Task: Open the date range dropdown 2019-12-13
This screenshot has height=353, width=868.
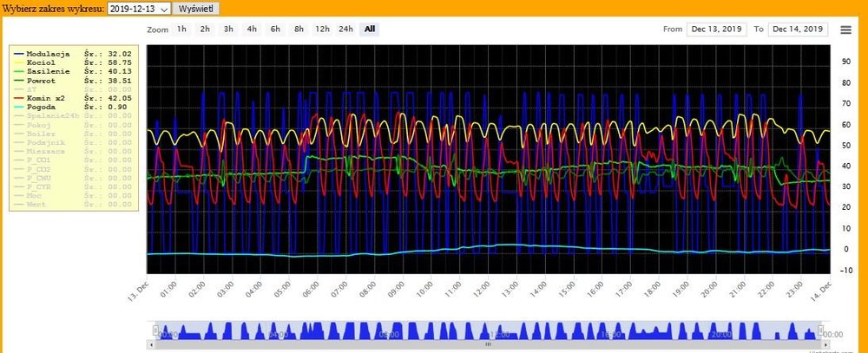Action: [139, 8]
